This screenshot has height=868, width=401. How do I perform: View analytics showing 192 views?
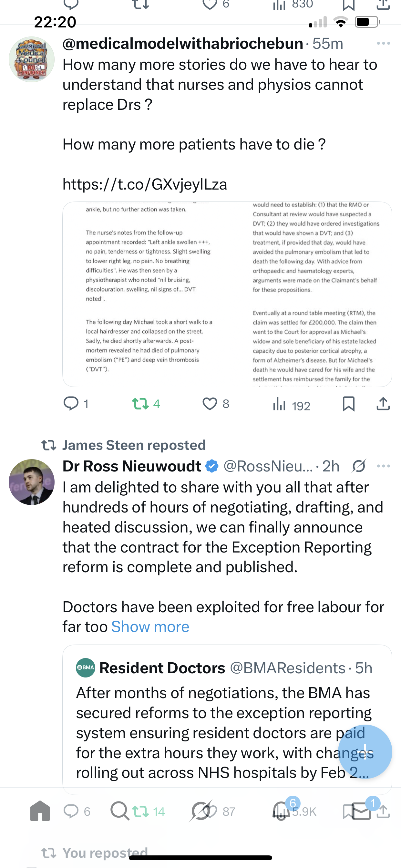291,404
